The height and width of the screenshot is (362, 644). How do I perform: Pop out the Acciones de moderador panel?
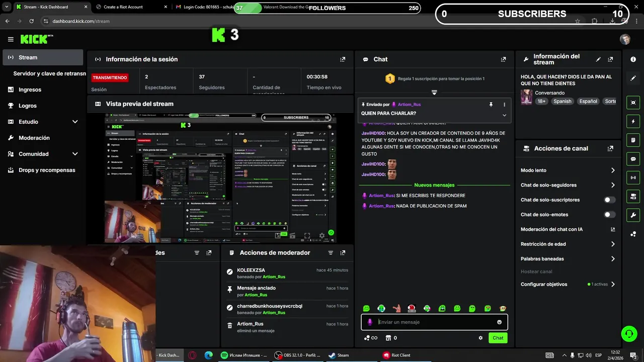(343, 253)
